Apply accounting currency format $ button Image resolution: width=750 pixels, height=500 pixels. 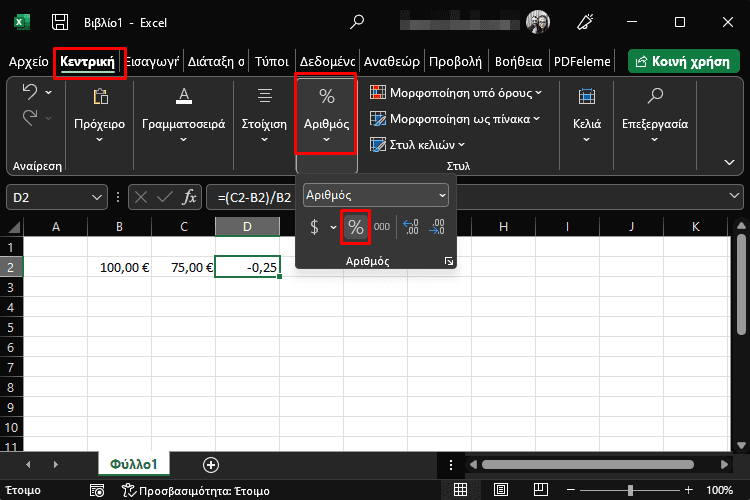314,227
